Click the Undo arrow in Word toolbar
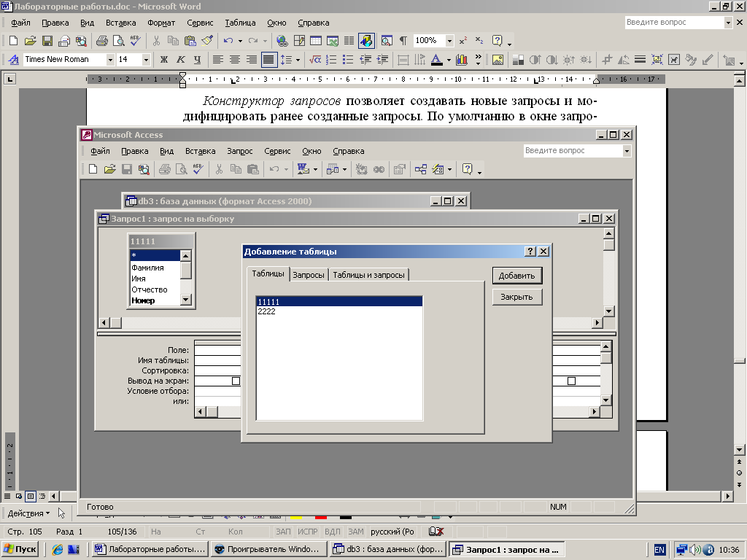Viewport: 747px width, 560px height. (x=228, y=41)
